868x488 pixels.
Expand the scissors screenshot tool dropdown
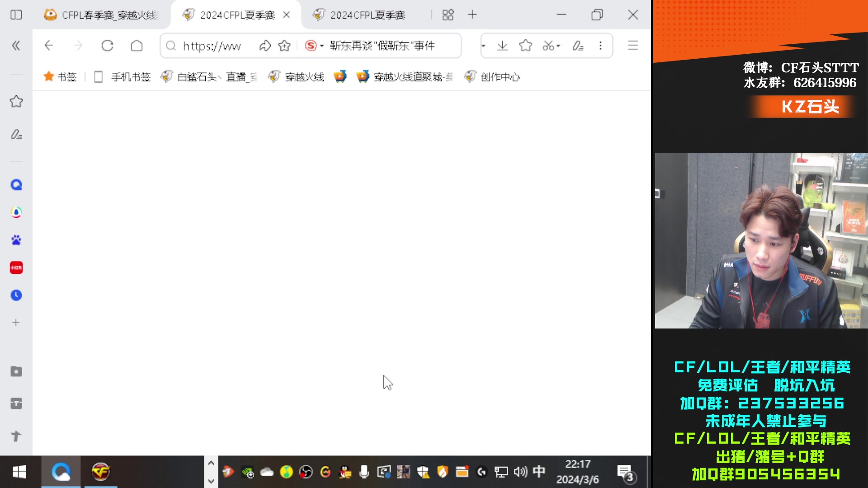(x=558, y=46)
